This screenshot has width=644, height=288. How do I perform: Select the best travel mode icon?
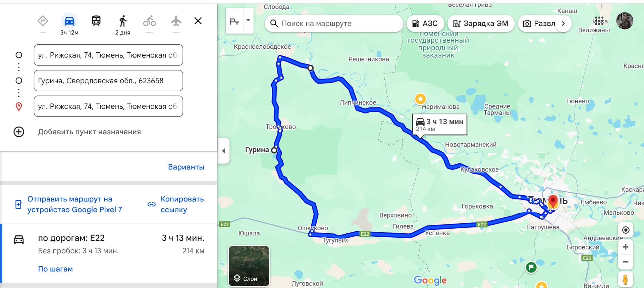[x=43, y=21]
